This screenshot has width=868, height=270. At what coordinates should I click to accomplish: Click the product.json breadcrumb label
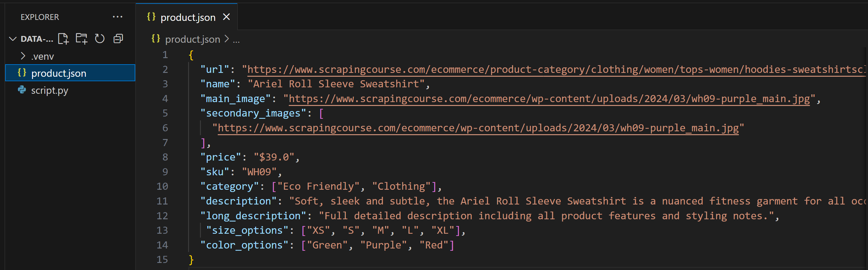192,39
